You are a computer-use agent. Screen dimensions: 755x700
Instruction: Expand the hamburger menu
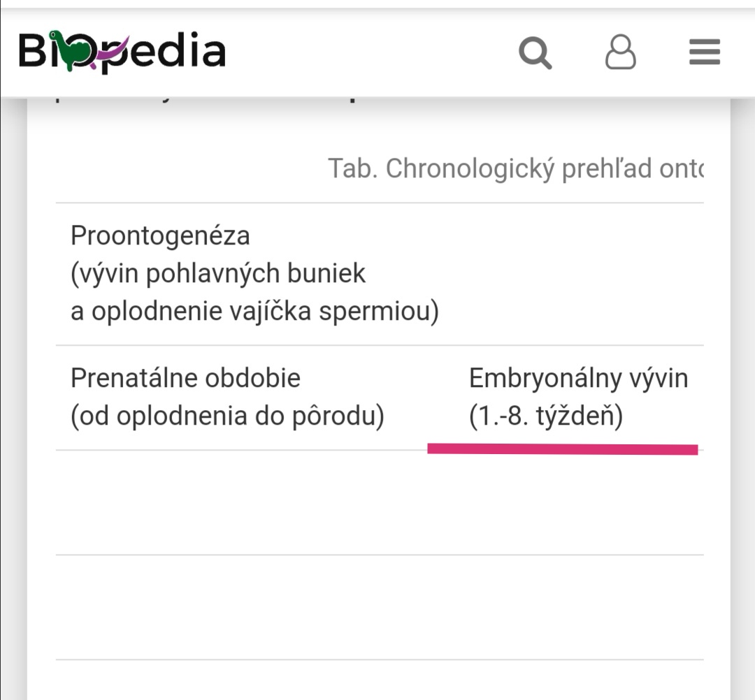[704, 52]
